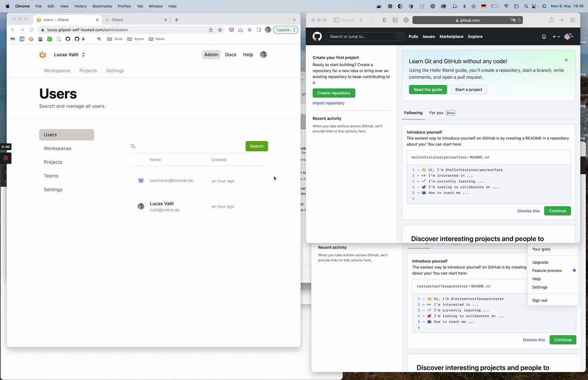This screenshot has width=588, height=380.
Task: Click the red stop recording button
Action: pos(6,158)
